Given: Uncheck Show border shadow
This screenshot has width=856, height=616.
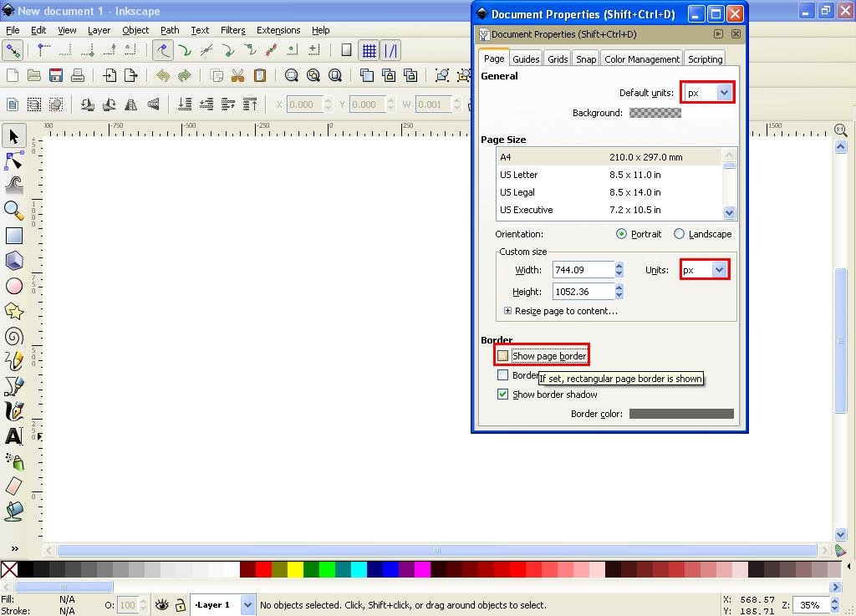Looking at the screenshot, I should point(502,394).
